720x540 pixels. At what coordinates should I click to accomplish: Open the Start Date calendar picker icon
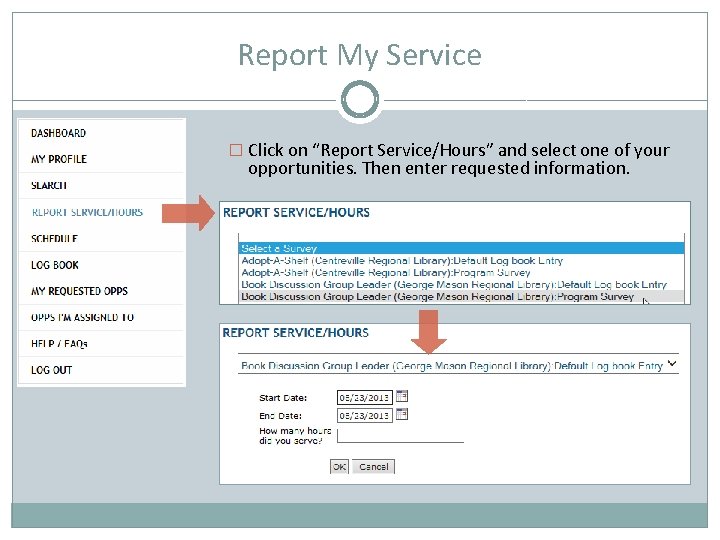point(402,396)
